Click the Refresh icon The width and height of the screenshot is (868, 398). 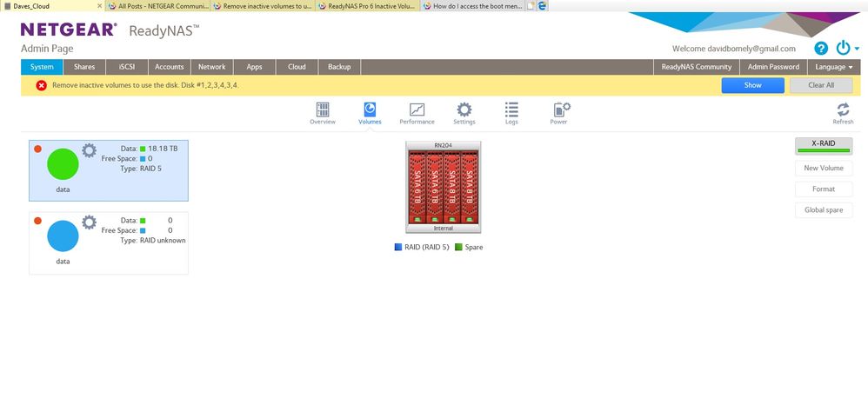(843, 109)
